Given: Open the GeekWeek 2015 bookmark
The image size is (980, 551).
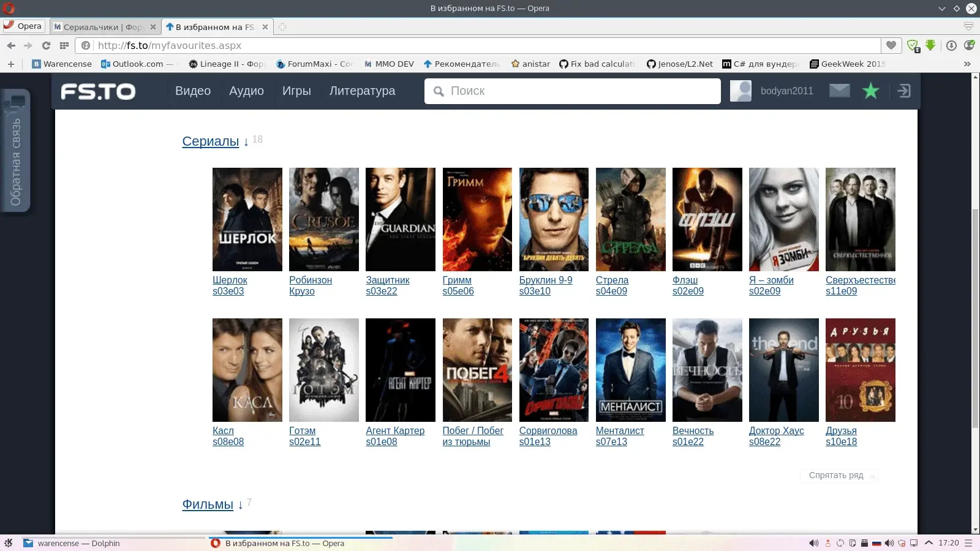Looking at the screenshot, I should [848, 64].
